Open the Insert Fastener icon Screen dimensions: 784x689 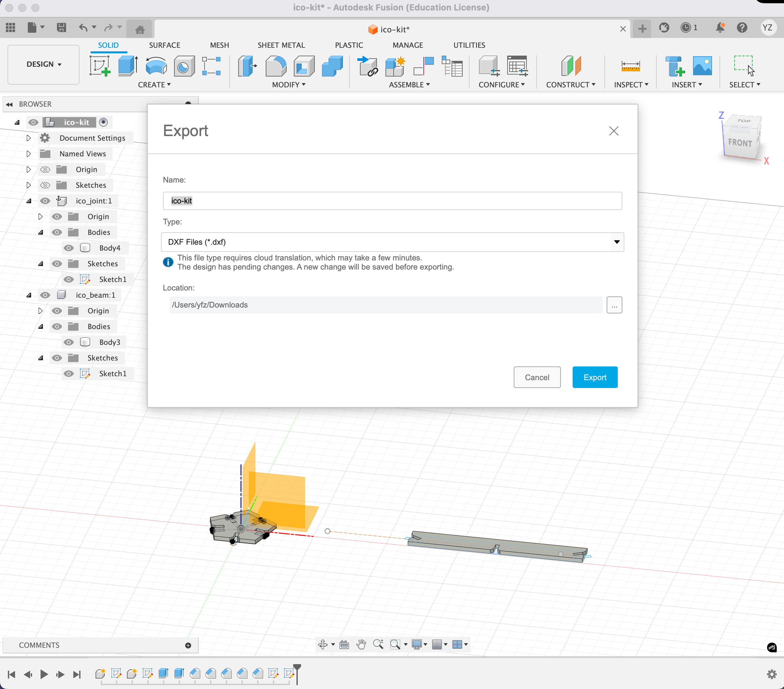674,66
